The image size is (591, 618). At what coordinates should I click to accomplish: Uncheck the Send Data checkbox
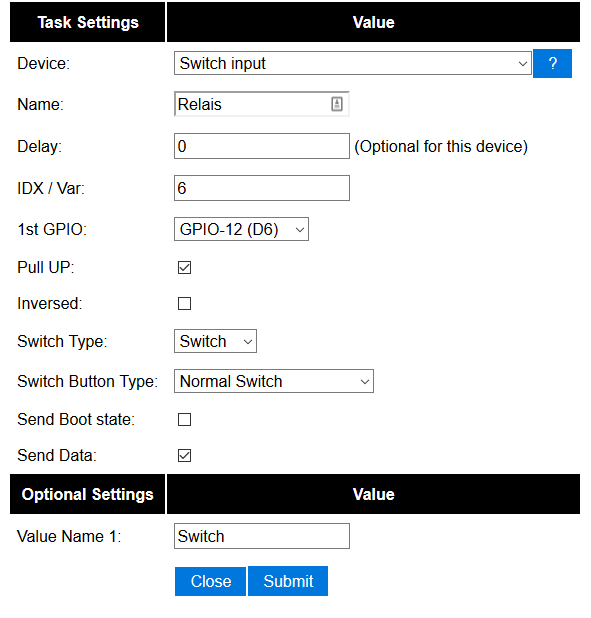(185, 455)
